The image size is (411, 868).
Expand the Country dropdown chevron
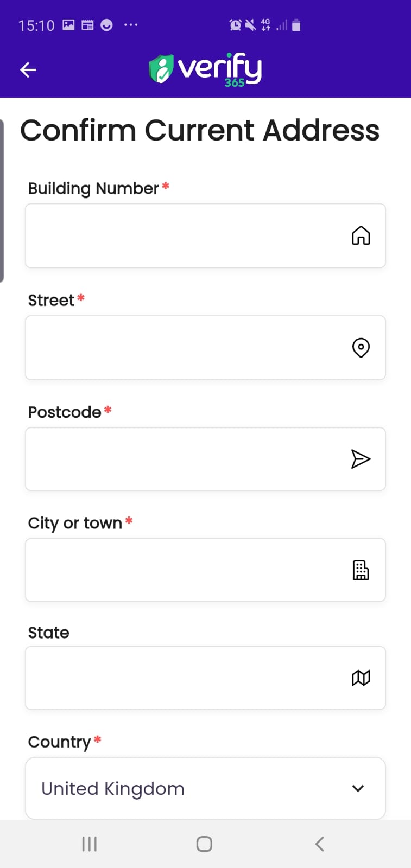tap(358, 788)
